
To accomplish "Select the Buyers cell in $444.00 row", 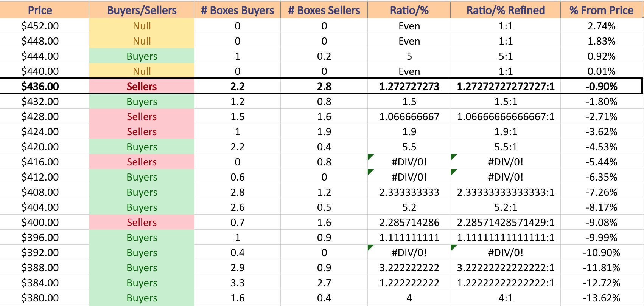I will click(x=142, y=56).
